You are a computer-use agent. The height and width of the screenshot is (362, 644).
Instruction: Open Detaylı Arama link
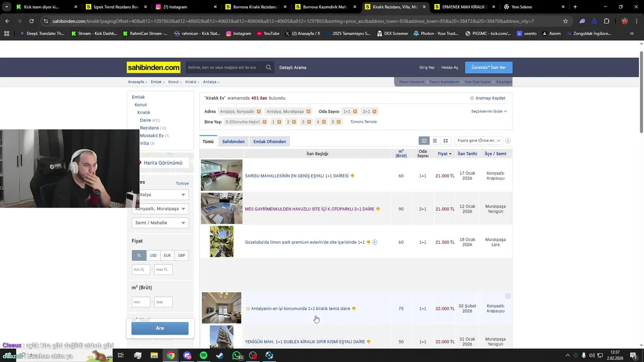[x=293, y=67]
